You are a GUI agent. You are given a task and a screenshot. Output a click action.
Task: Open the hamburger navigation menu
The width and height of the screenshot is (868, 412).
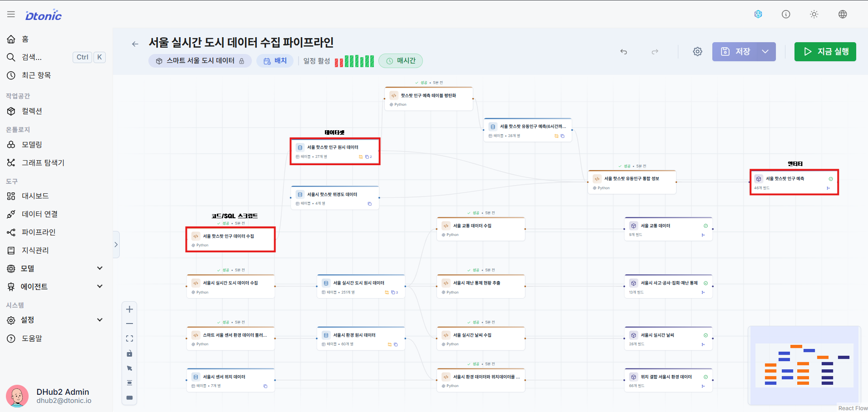coord(11,15)
